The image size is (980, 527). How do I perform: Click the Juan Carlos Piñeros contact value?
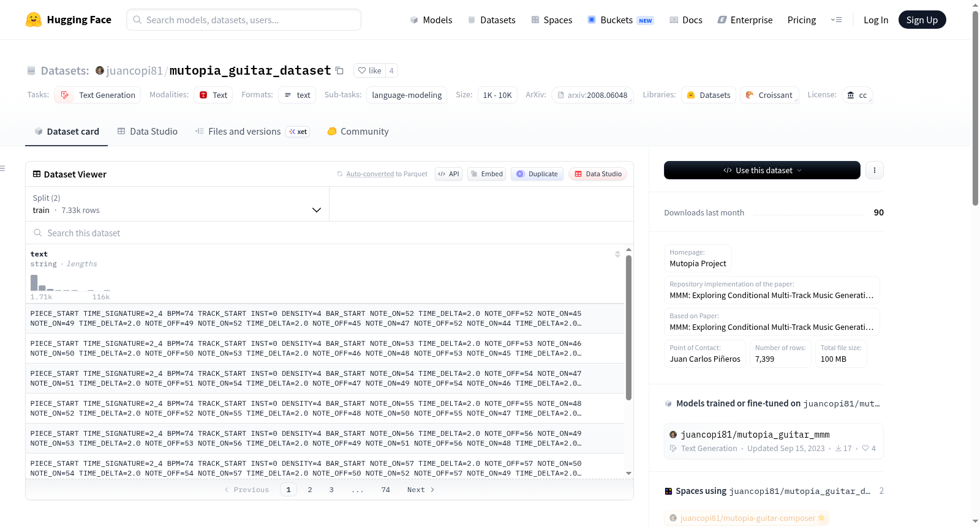tap(705, 359)
